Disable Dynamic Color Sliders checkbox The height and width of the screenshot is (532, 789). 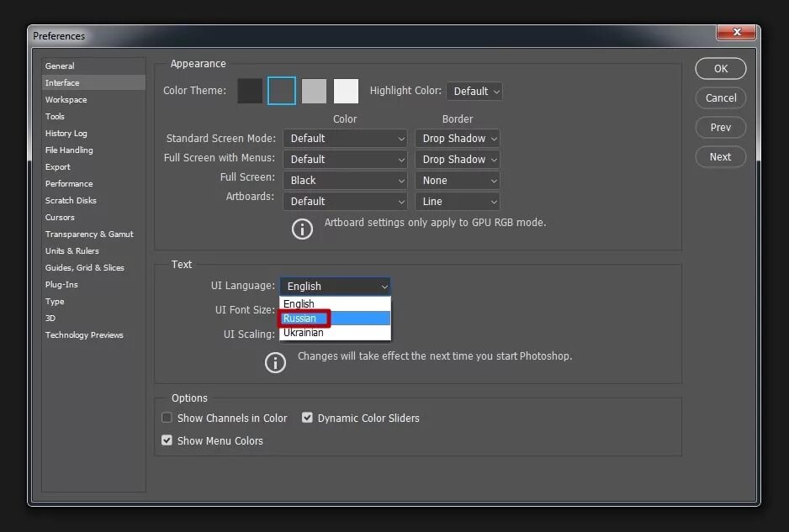pos(307,418)
